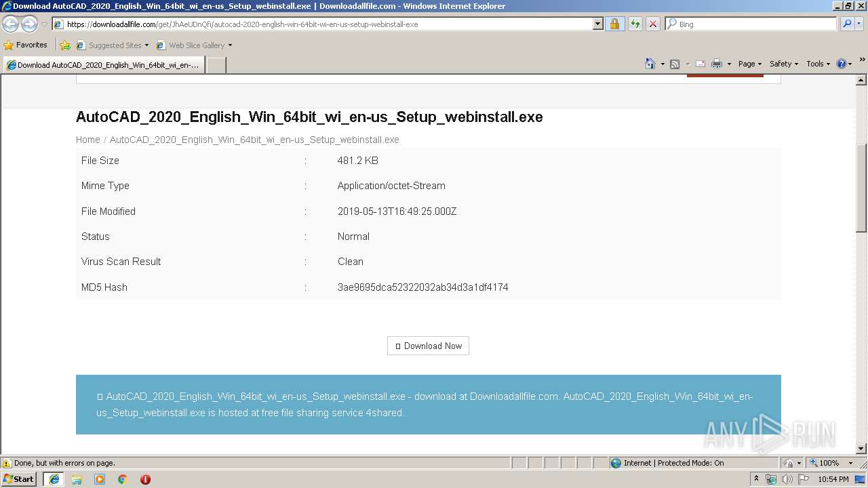Click the red Stop loading icon
This screenshot has width=868, height=488.
click(x=652, y=24)
